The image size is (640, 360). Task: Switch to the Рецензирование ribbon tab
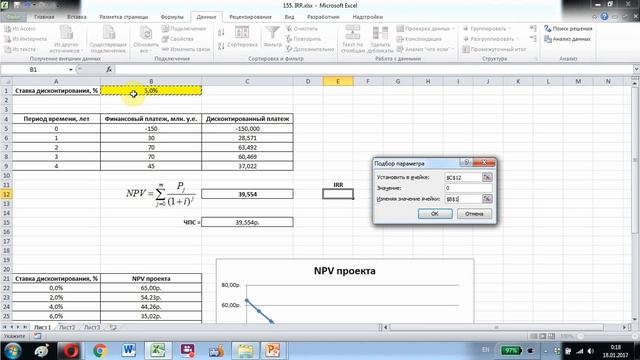point(250,17)
